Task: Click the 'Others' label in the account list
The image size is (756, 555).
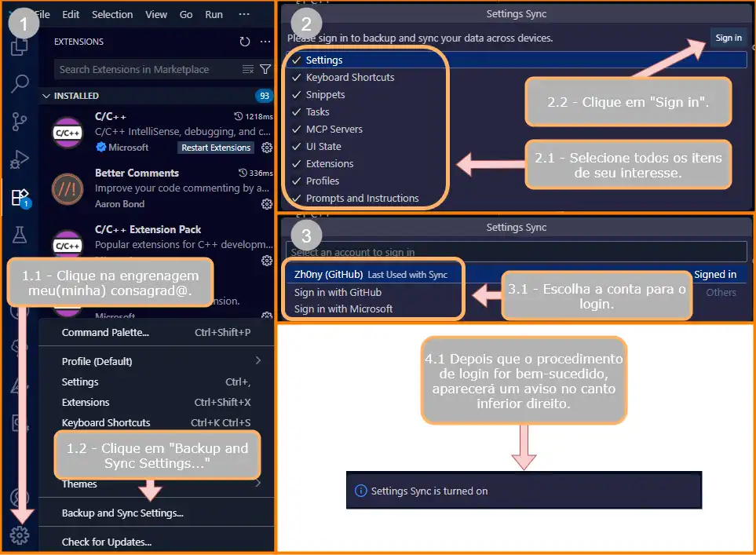Action: [x=721, y=292]
